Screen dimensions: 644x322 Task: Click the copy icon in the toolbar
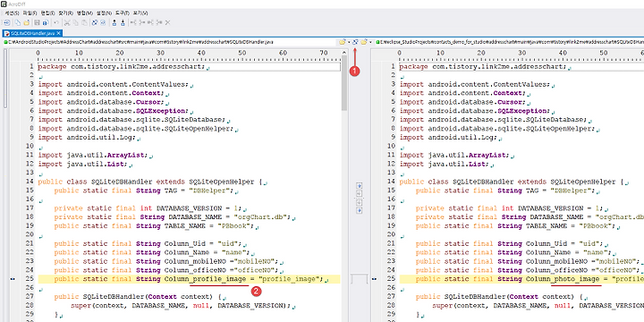click(75, 22)
